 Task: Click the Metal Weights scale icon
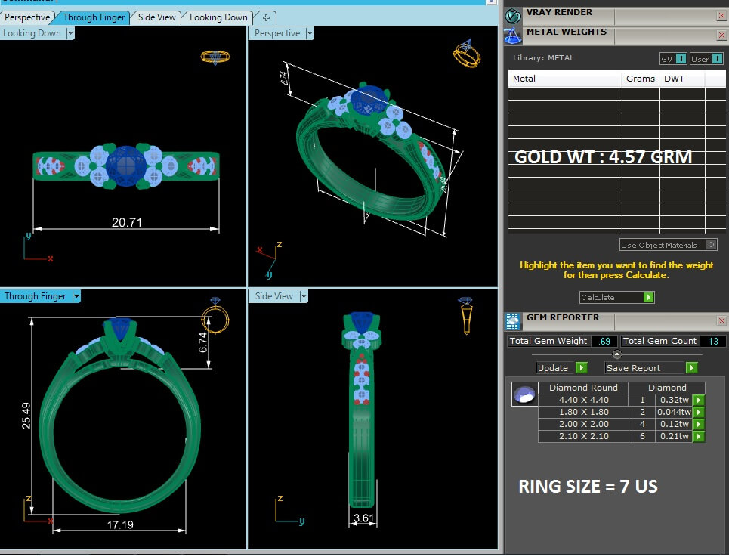point(513,36)
